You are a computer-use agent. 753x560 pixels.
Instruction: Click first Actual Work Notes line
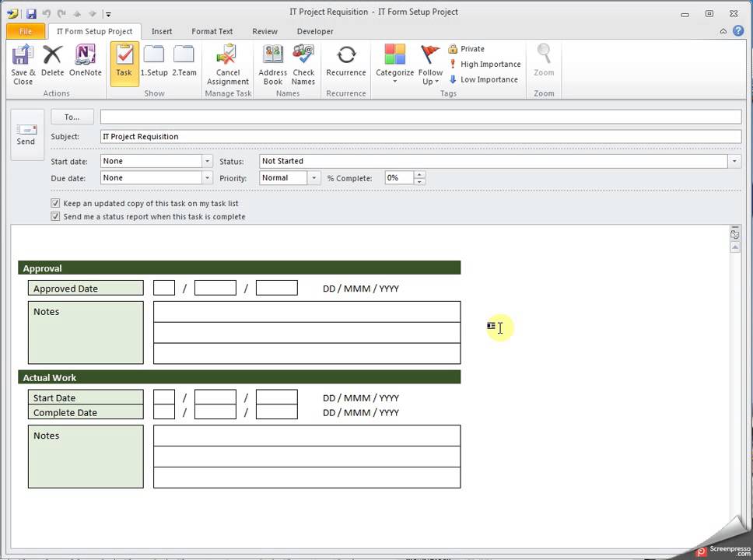coord(306,436)
